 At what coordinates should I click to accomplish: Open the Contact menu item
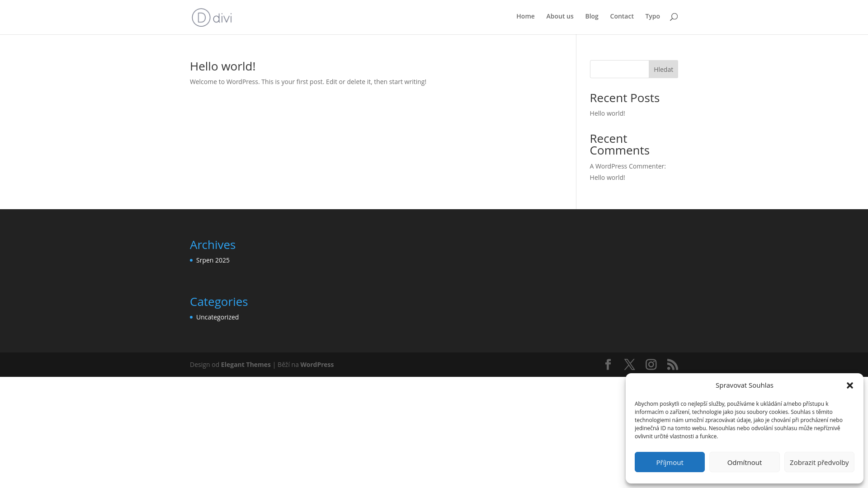coord(622,16)
